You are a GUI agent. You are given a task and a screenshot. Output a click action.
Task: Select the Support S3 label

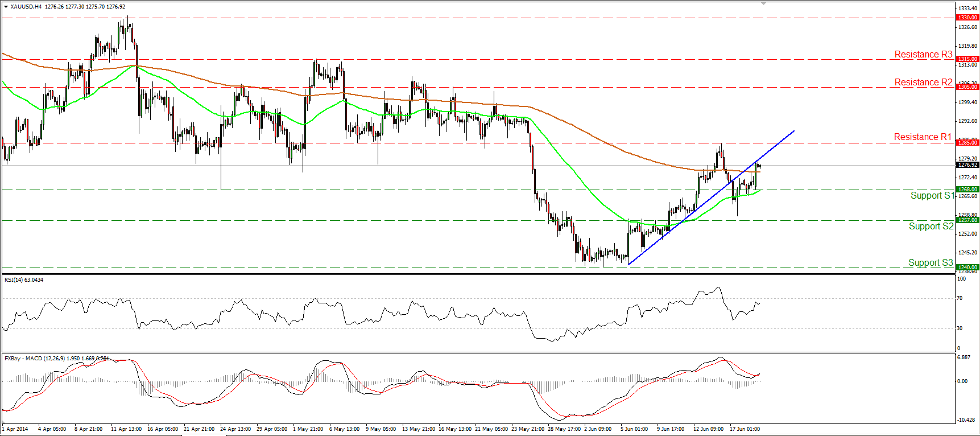(x=931, y=262)
